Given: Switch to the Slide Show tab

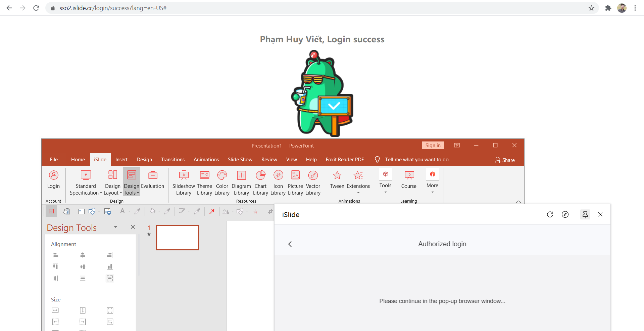Looking at the screenshot, I should click(x=240, y=160).
